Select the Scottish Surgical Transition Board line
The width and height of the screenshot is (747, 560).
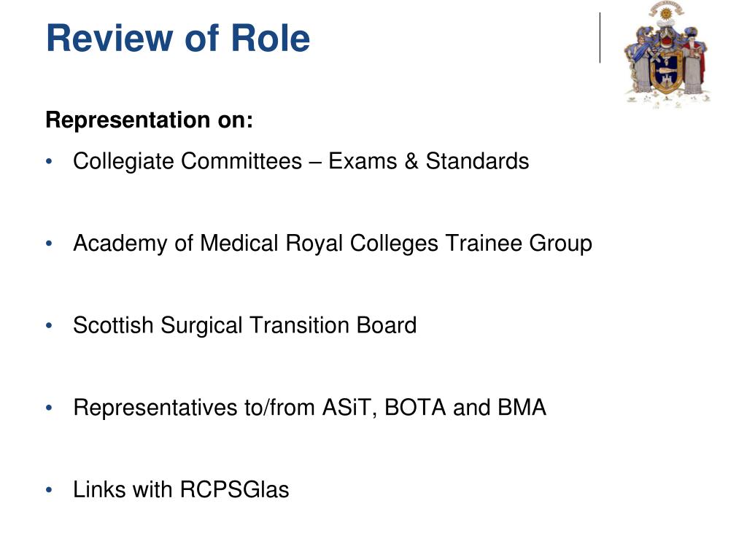pos(245,326)
